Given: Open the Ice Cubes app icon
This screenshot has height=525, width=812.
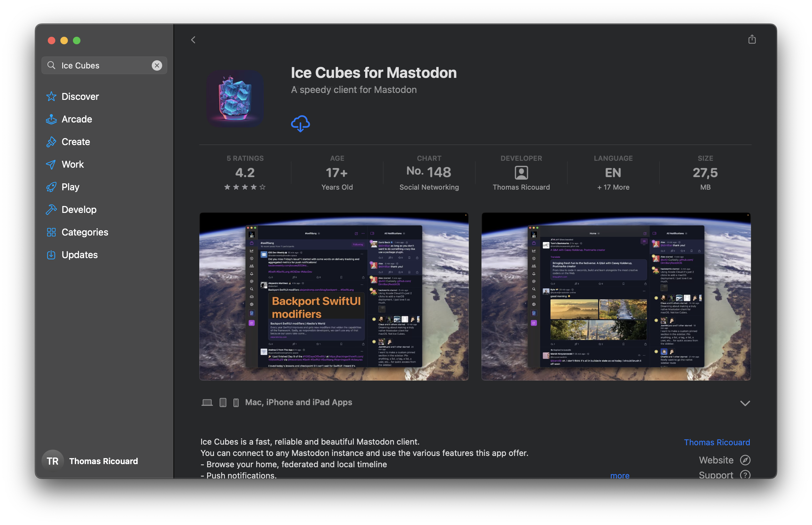Looking at the screenshot, I should [x=235, y=99].
